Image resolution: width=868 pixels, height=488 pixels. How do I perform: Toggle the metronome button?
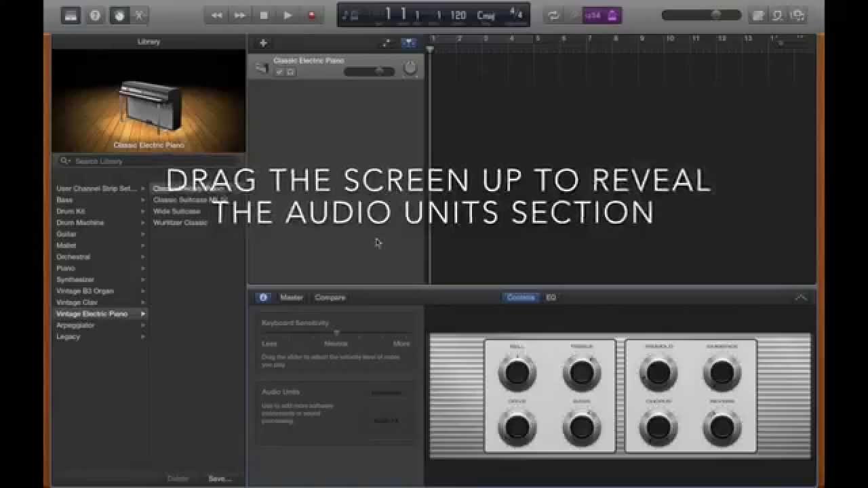click(x=612, y=16)
